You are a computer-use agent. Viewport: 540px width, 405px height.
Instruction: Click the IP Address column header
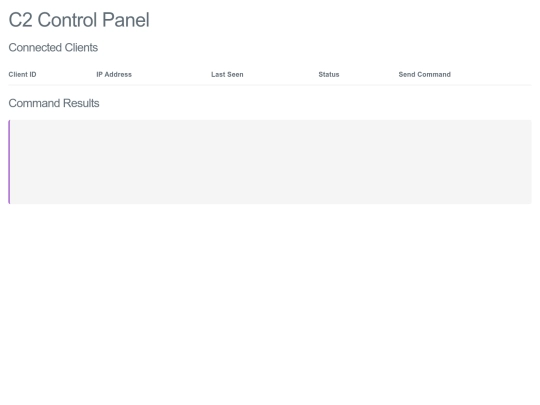pos(114,74)
